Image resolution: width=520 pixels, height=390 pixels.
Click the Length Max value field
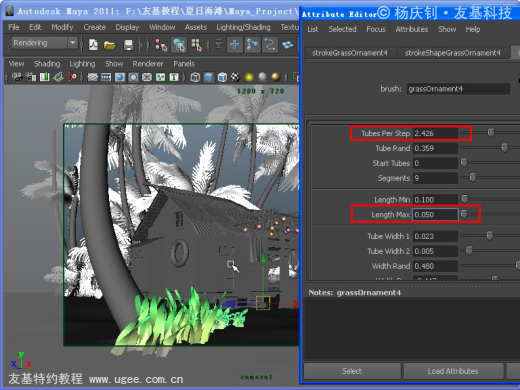[435, 215]
